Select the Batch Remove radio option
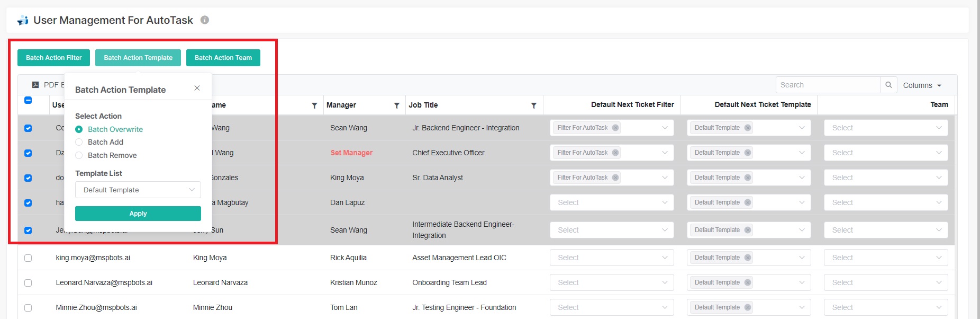Image resolution: width=980 pixels, height=319 pixels. (79, 155)
